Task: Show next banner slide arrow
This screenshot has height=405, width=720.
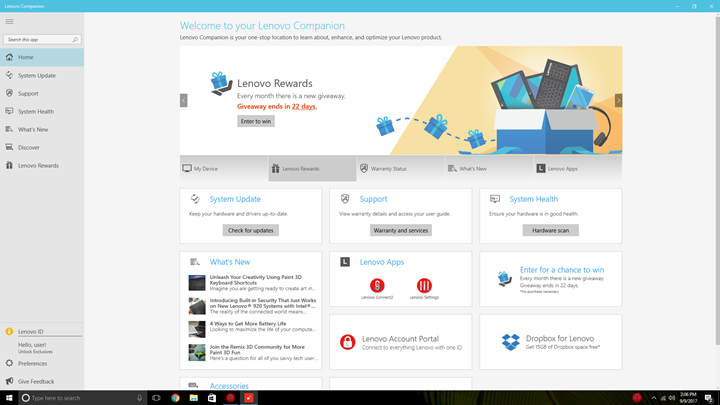Action: point(618,100)
